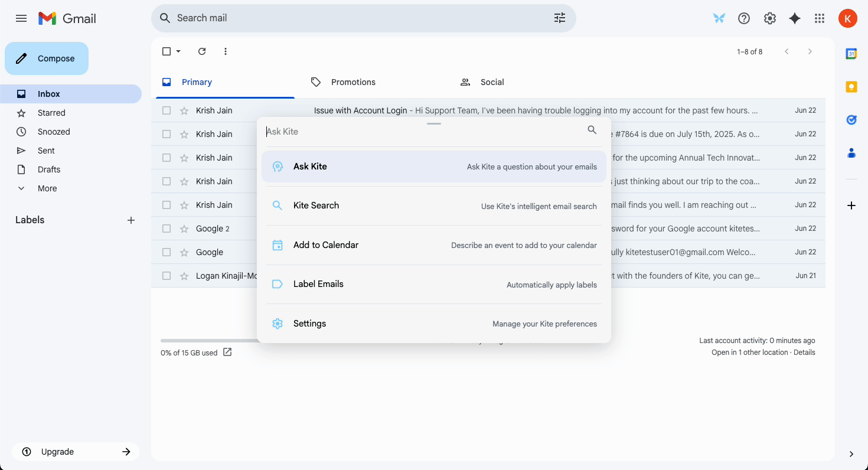Open Google Tasks side panel icon
Screen dimensions: 868x470
click(x=851, y=120)
